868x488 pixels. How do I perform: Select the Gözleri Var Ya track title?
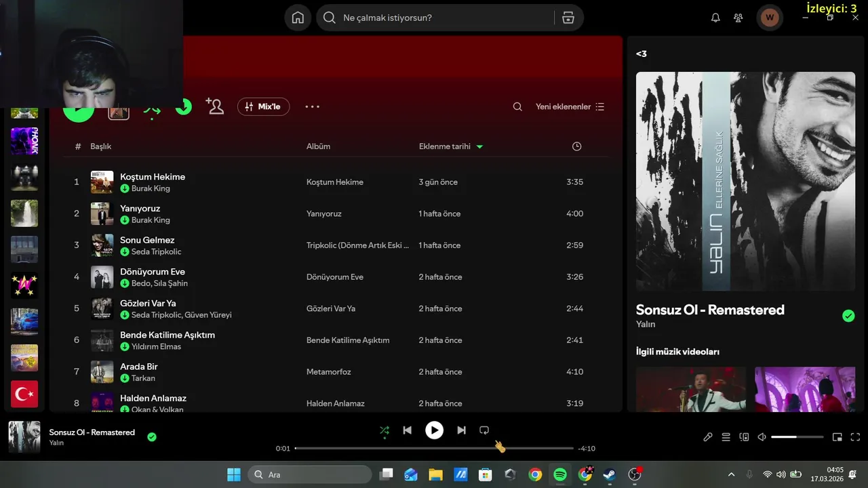click(148, 303)
